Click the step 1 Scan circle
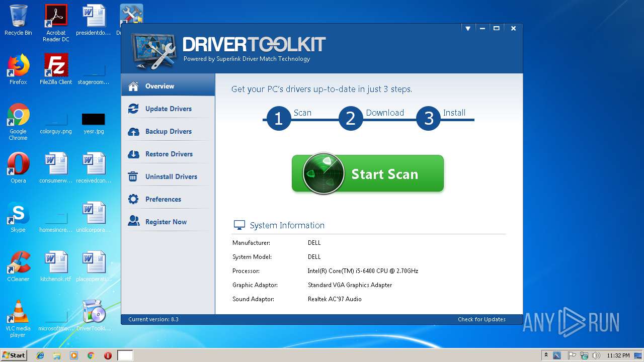 (278, 118)
